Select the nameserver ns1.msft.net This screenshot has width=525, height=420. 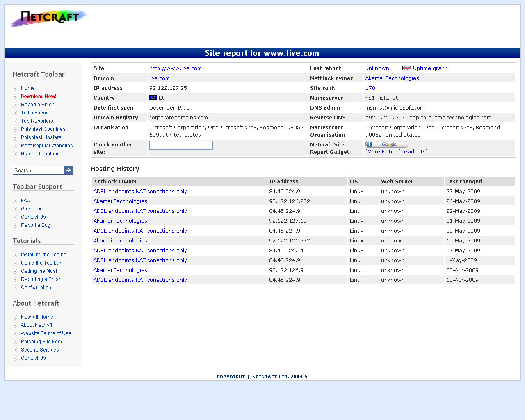click(x=382, y=98)
